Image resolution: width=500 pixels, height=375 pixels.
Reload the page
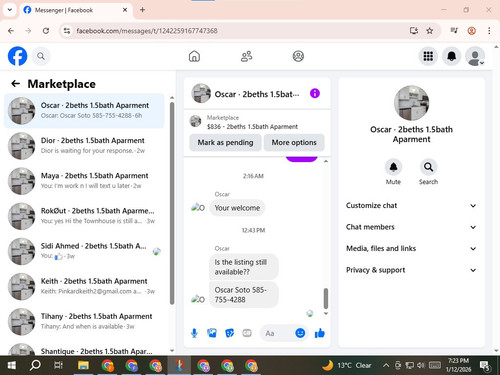[46, 31]
